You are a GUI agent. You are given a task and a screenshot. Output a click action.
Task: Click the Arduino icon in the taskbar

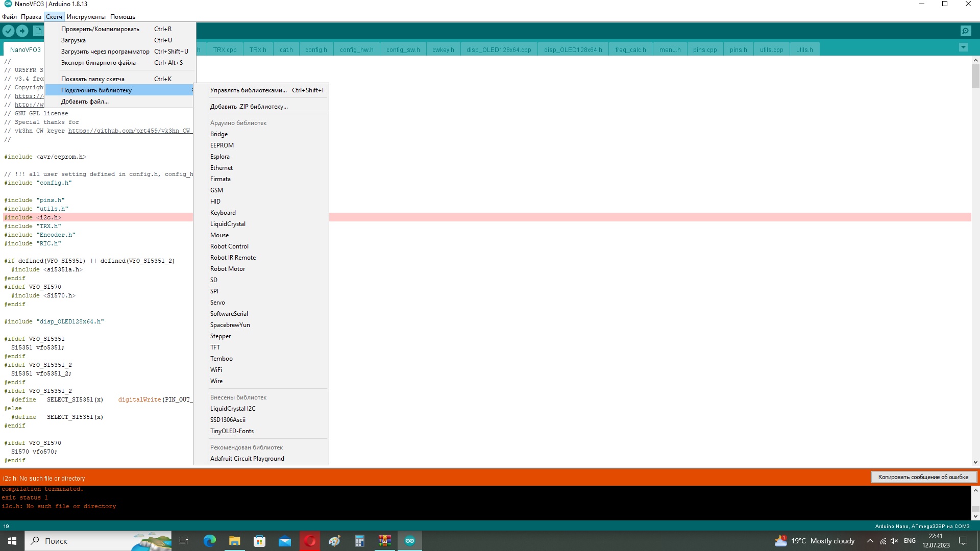[x=410, y=541]
